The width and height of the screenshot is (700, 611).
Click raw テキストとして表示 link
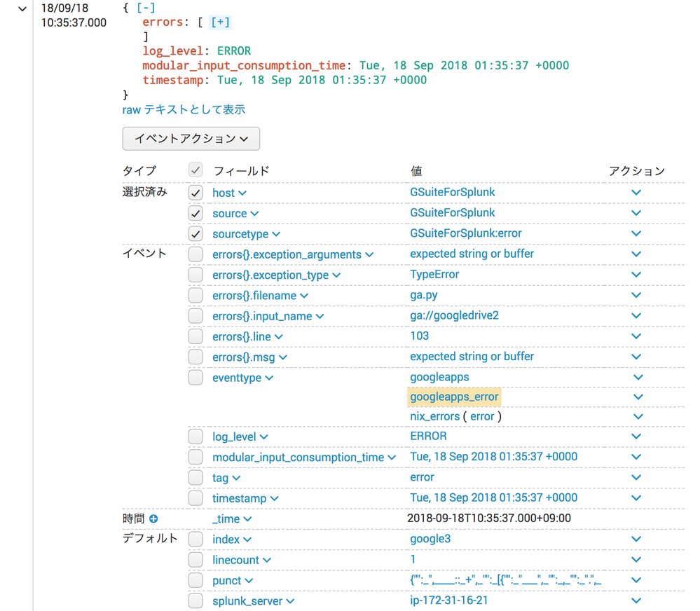[x=184, y=110]
